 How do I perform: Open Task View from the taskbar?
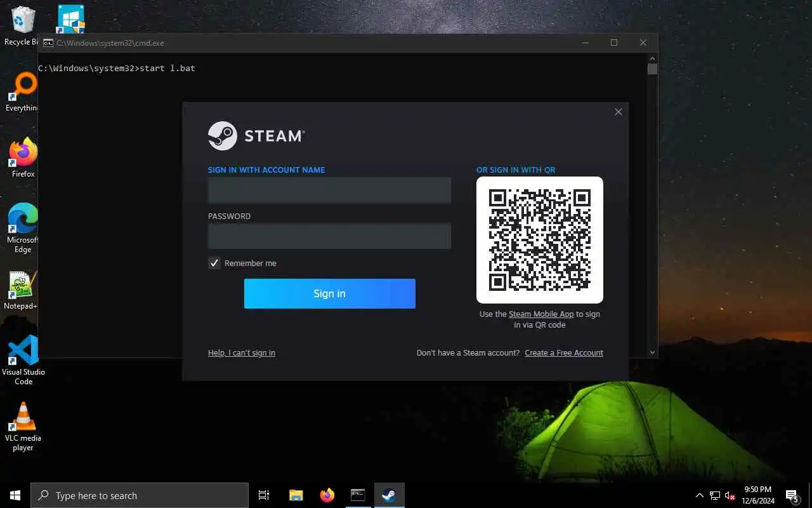pos(264,495)
